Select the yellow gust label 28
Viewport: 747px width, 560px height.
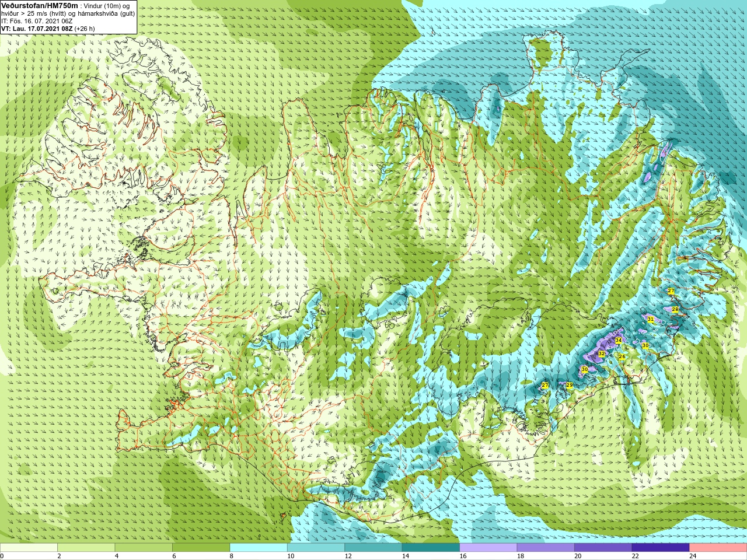(x=675, y=309)
